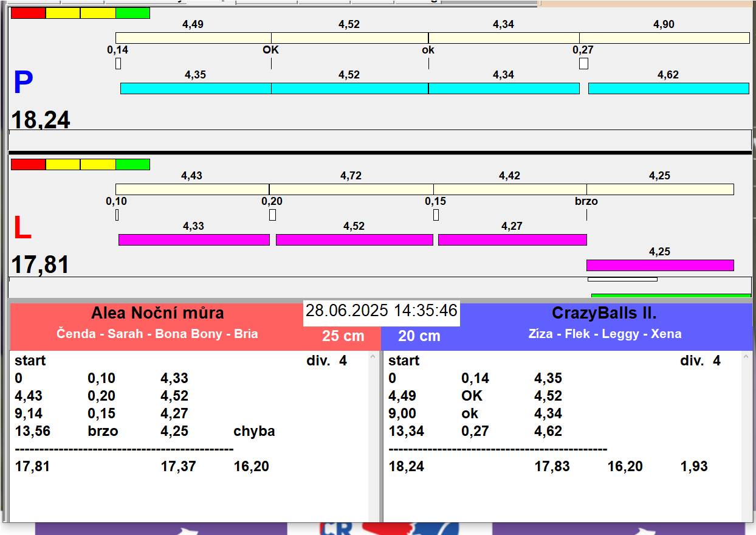Click the changeover marker under 0,10 in lane L
The width and height of the screenshot is (756, 535).
(x=117, y=215)
